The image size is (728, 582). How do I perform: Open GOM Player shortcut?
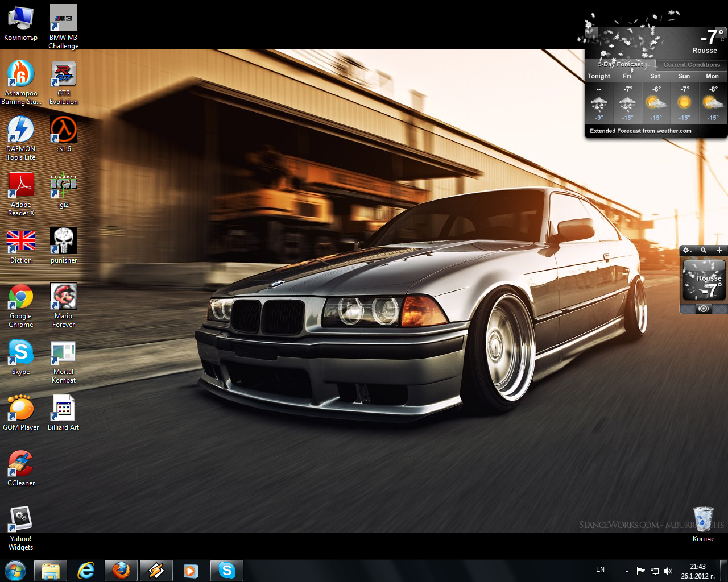click(21, 413)
